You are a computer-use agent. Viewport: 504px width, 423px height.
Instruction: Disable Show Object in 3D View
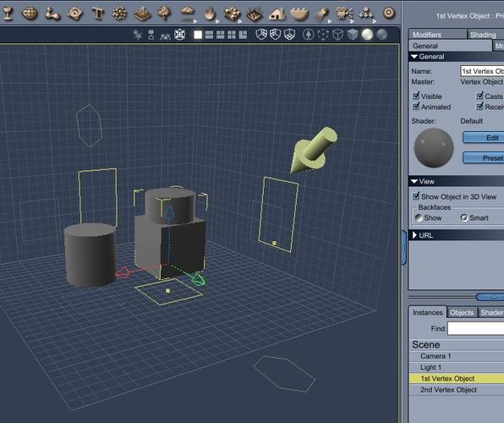point(416,196)
